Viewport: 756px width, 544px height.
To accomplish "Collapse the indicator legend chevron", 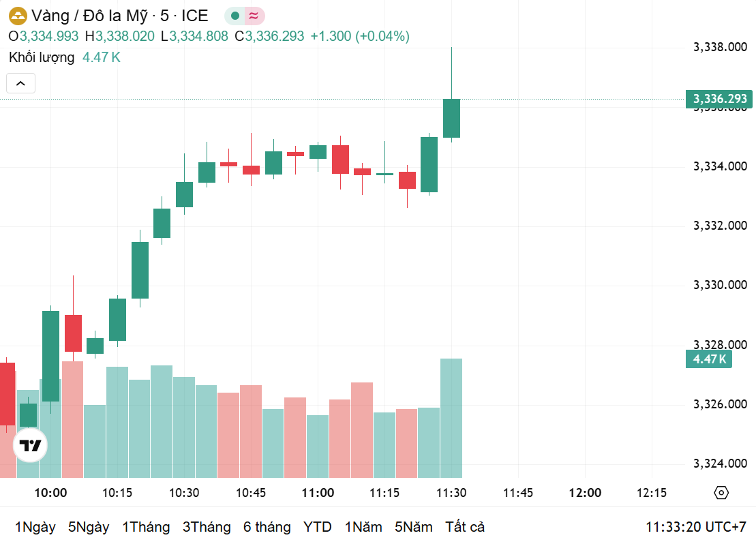I will (x=20, y=83).
